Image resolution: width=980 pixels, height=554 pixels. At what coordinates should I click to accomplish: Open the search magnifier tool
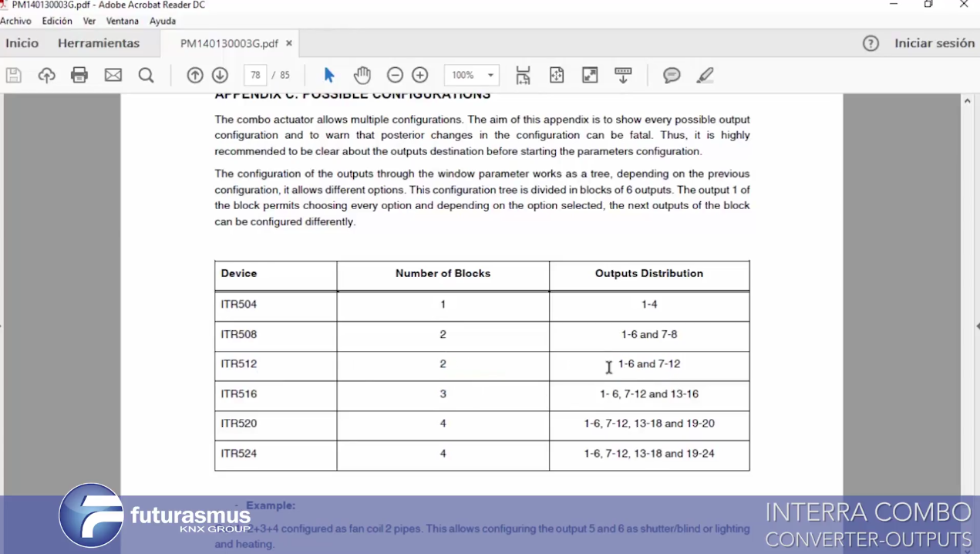(x=146, y=75)
